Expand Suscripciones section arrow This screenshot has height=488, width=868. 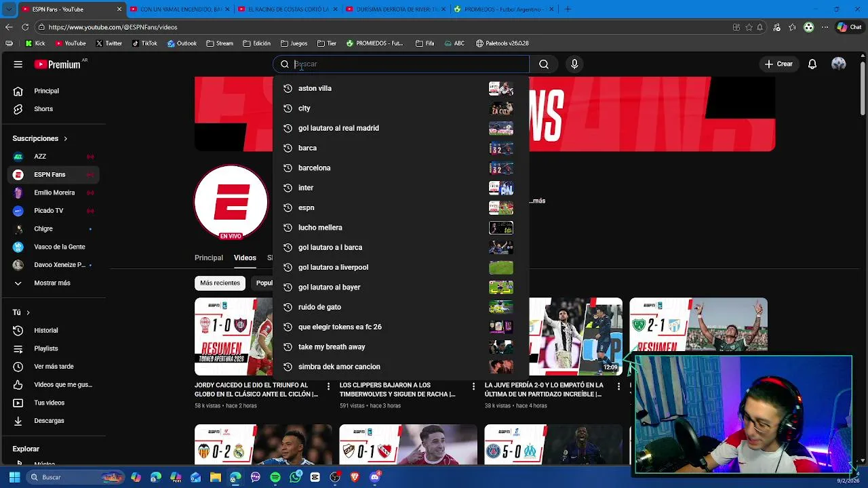click(66, 139)
